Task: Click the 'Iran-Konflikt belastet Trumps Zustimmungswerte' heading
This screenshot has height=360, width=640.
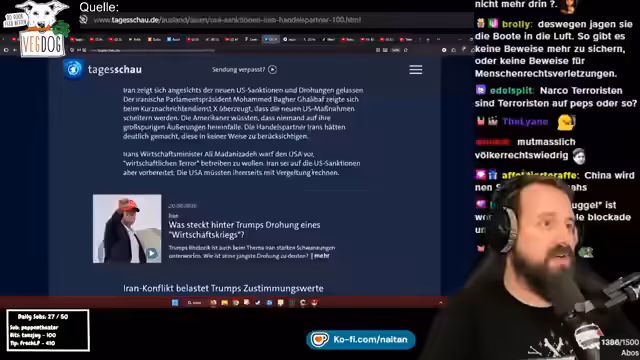Action: (x=223, y=288)
